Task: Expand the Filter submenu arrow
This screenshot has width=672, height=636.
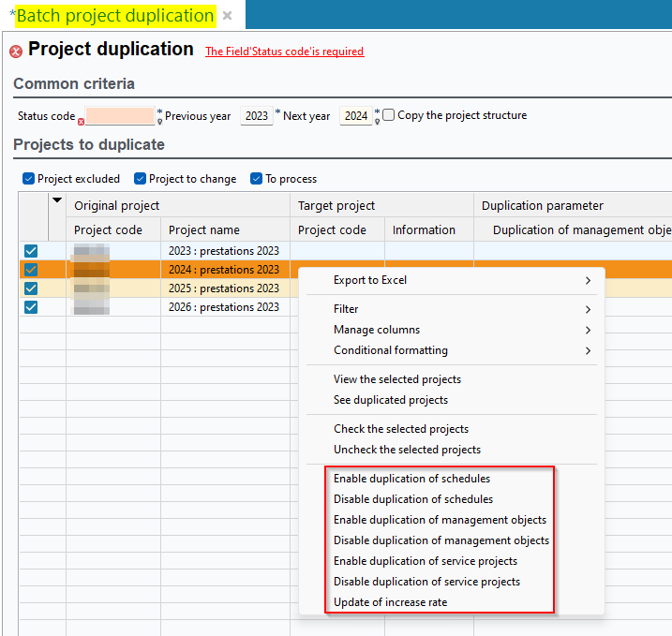Action: pyautogui.click(x=588, y=309)
